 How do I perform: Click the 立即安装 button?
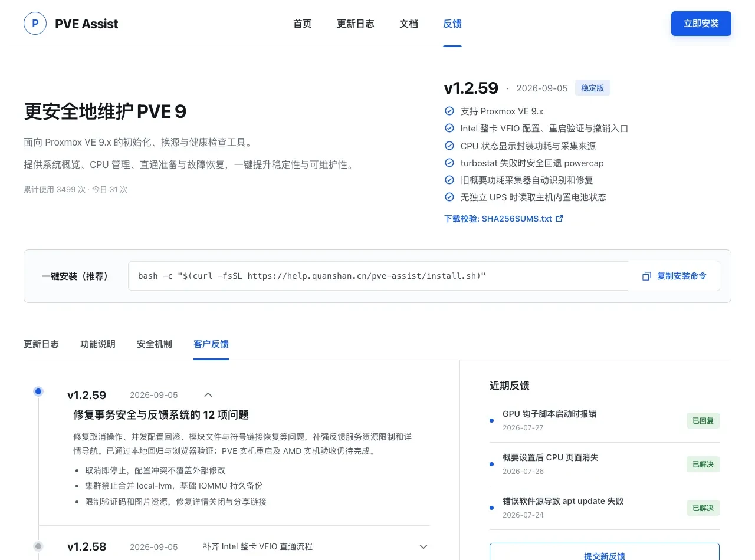[x=701, y=24]
